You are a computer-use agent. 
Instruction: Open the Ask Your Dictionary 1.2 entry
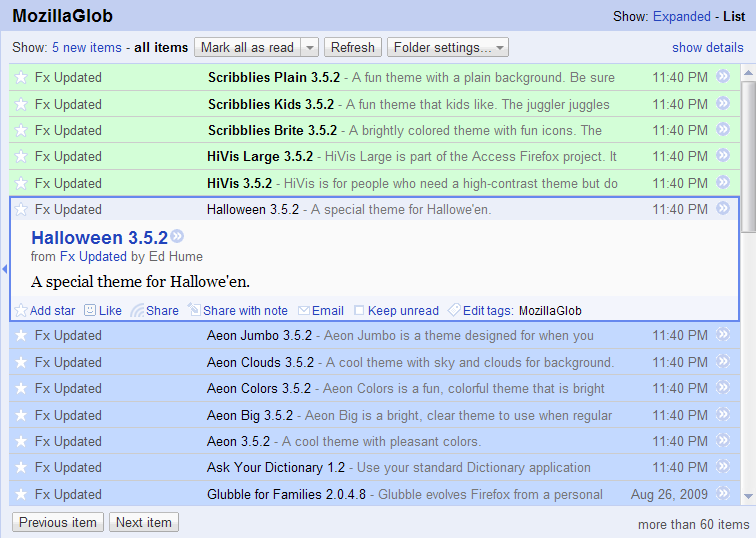point(375,468)
